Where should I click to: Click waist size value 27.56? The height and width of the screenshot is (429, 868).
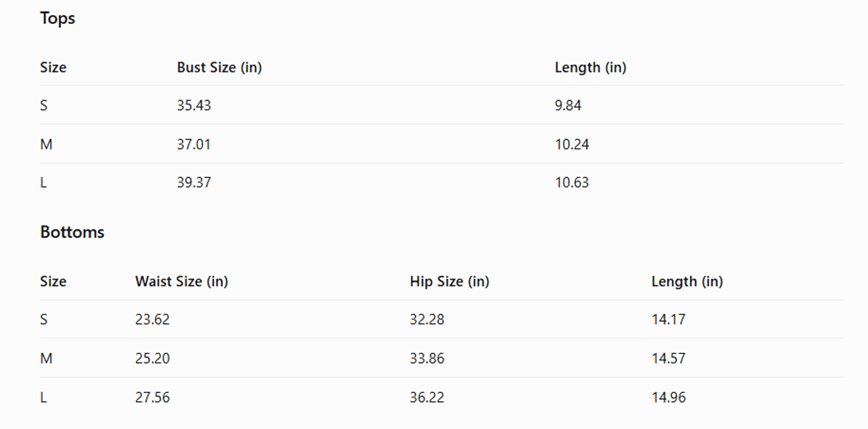[152, 398]
